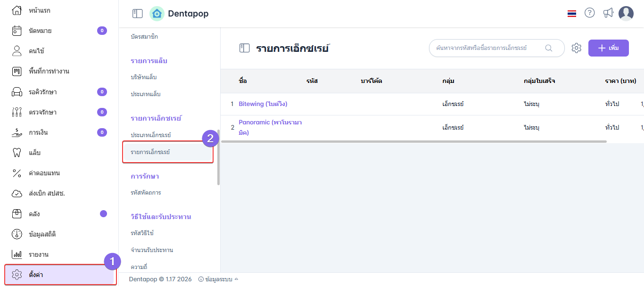Open the statistics clock icon
The width and height of the screenshot is (644, 286).
[17, 234]
